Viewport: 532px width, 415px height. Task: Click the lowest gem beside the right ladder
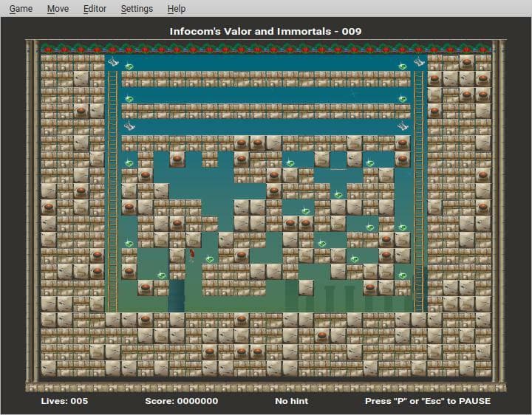(x=403, y=275)
